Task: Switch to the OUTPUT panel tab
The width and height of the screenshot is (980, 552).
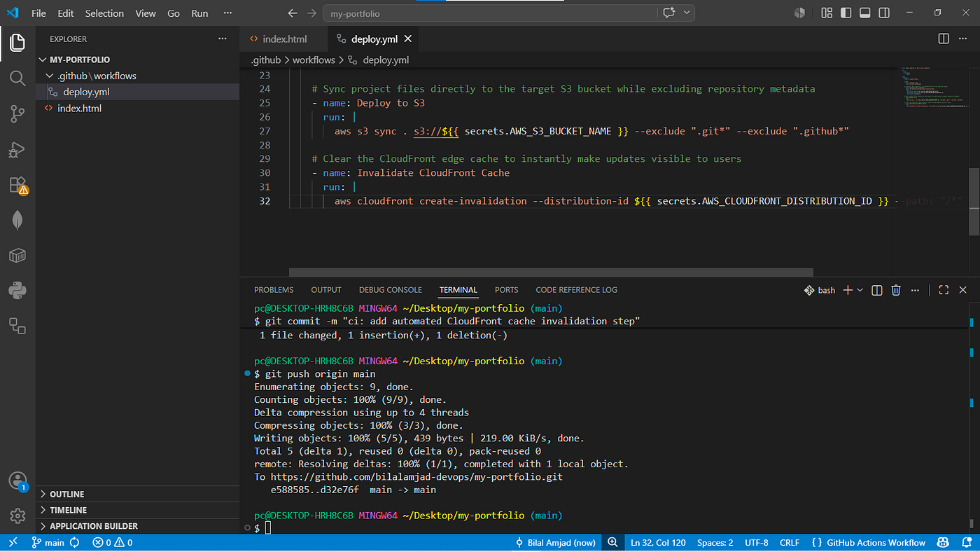Action: pos(326,290)
